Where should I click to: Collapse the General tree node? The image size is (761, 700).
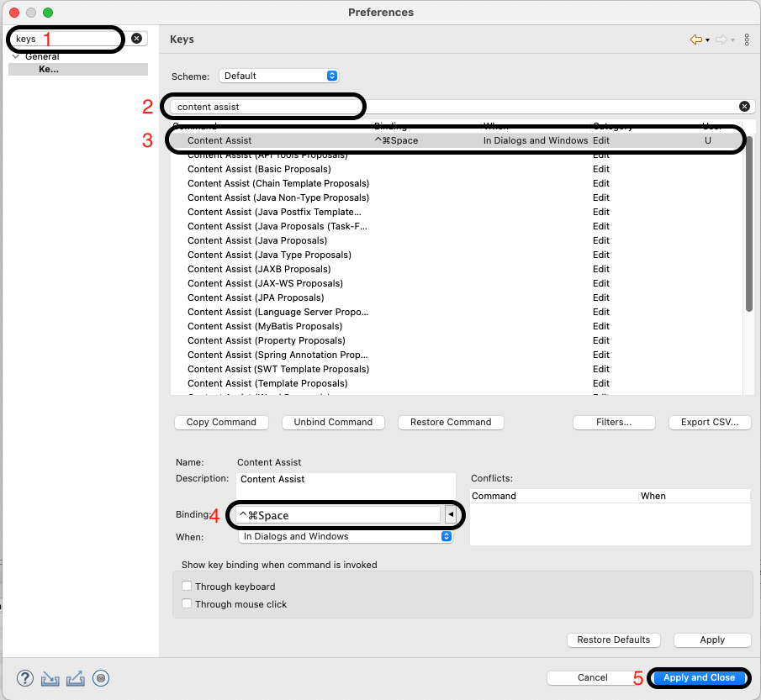[x=16, y=56]
